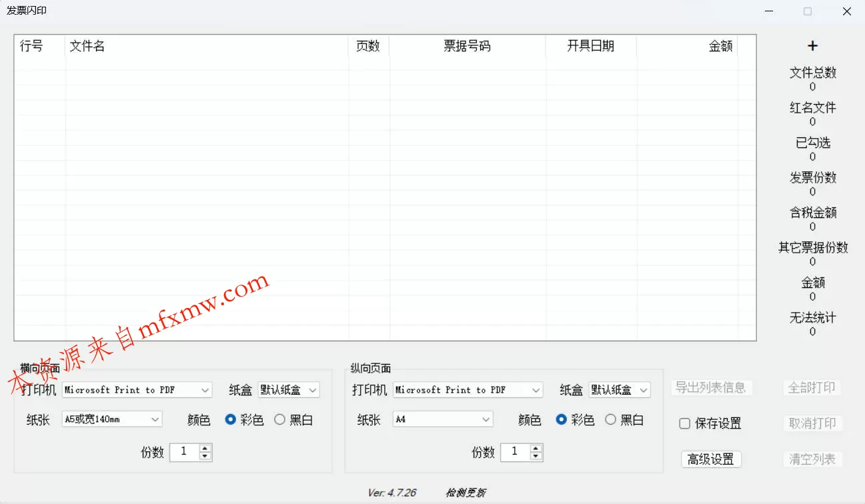Decrease 横向页面 份数 with down arrow
Image resolution: width=865 pixels, height=504 pixels.
pyautogui.click(x=205, y=456)
